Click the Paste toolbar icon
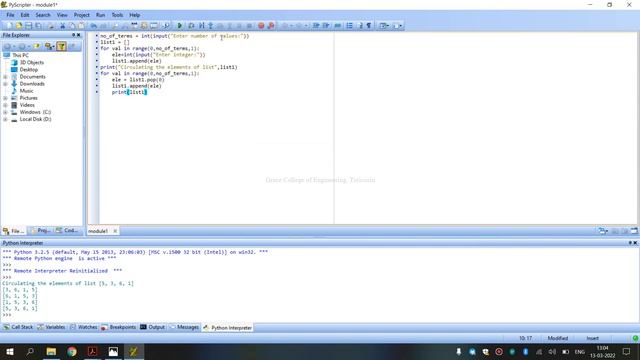 pos(81,26)
